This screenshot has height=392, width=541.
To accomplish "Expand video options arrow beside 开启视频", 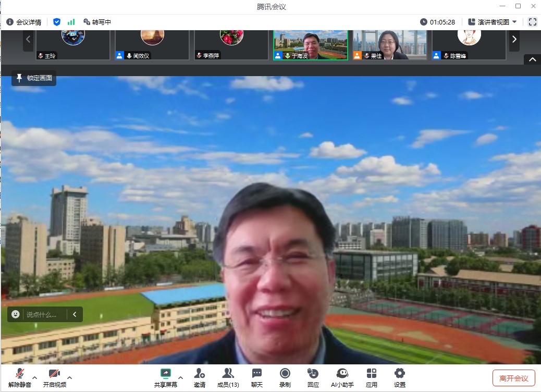I will coord(69,377).
